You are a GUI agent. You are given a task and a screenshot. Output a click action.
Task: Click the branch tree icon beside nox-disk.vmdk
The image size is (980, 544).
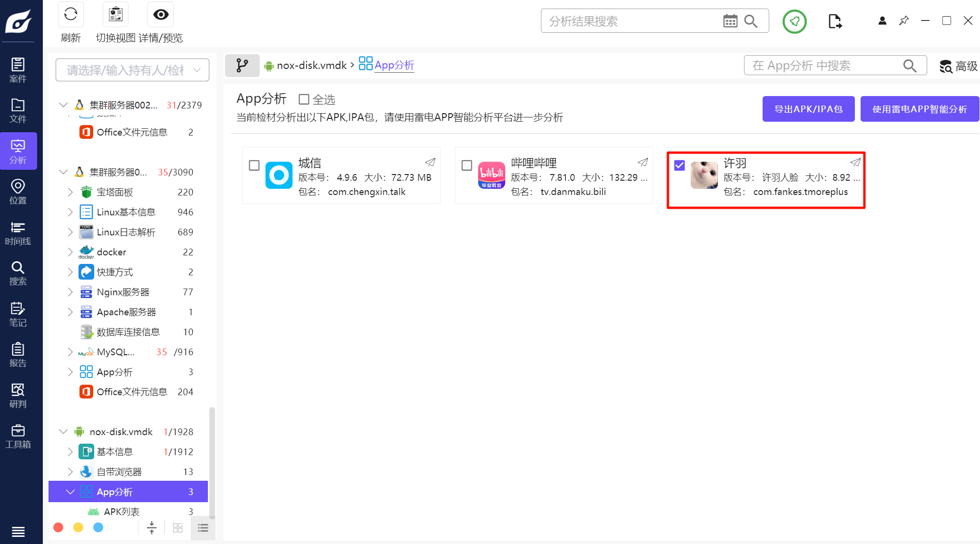click(242, 65)
